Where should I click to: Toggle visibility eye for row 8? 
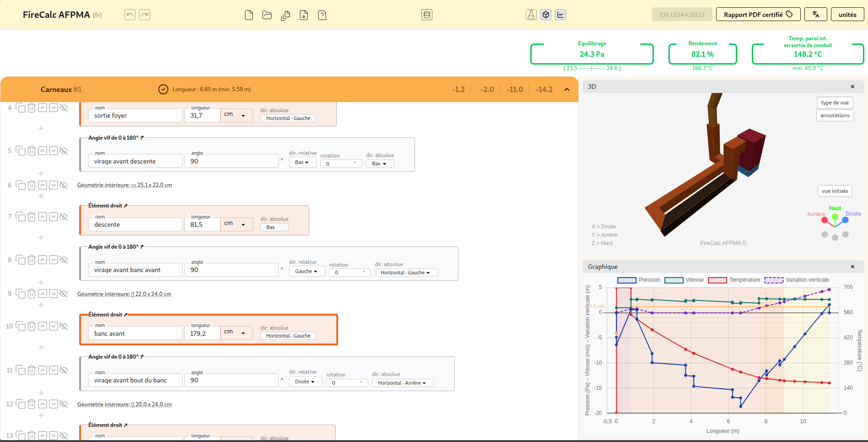coord(64,260)
